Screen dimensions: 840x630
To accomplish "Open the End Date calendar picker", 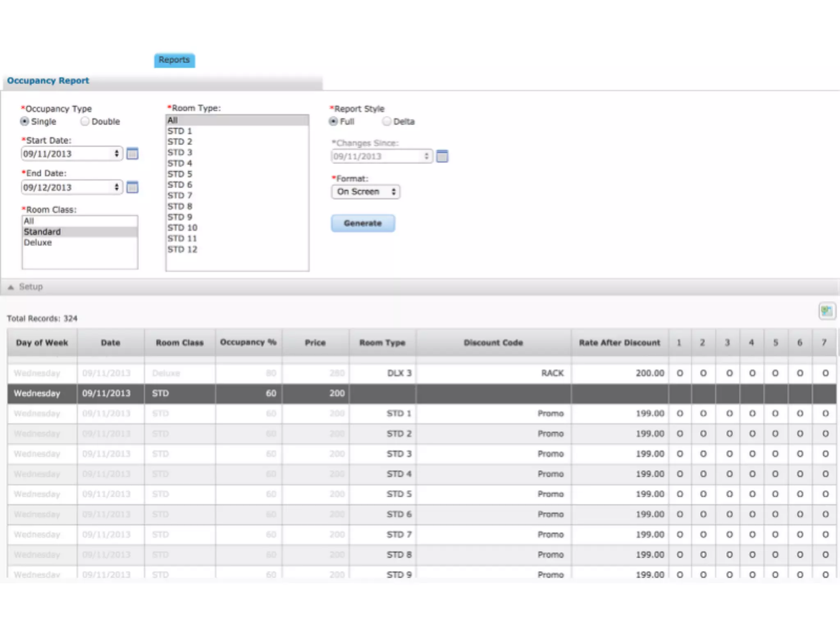I will click(x=132, y=187).
